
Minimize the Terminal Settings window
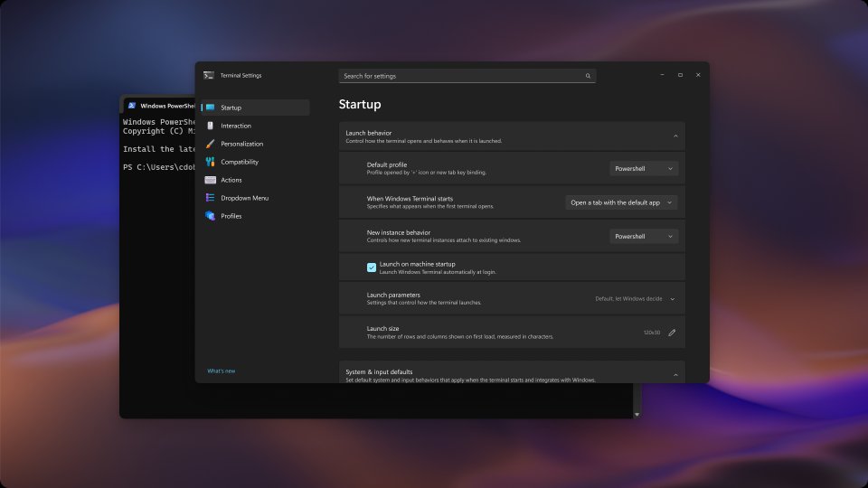(662, 75)
